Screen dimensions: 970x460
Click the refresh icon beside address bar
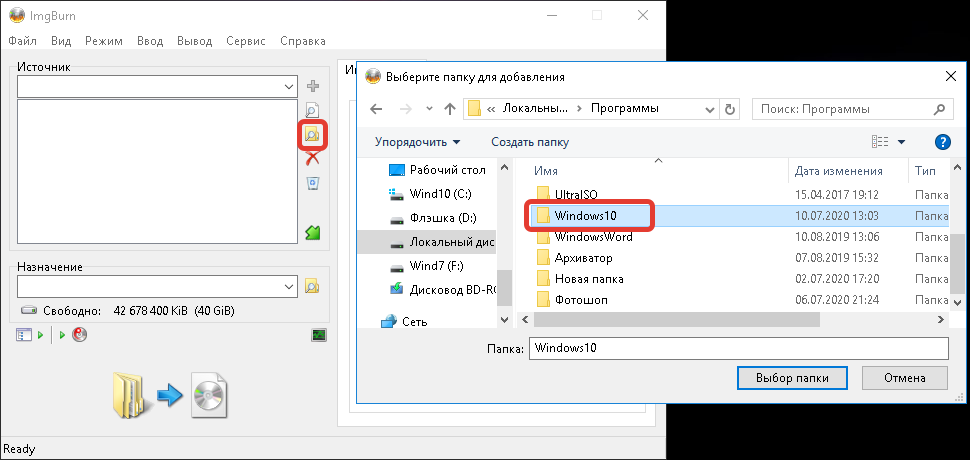(x=729, y=109)
